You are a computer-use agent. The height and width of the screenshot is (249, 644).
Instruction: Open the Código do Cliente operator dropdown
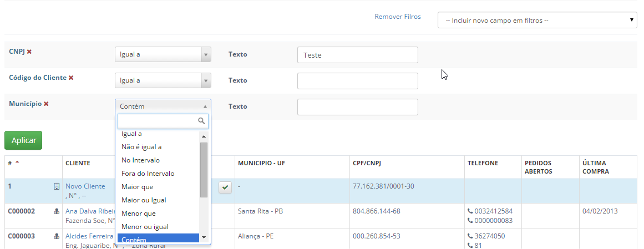coord(163,80)
